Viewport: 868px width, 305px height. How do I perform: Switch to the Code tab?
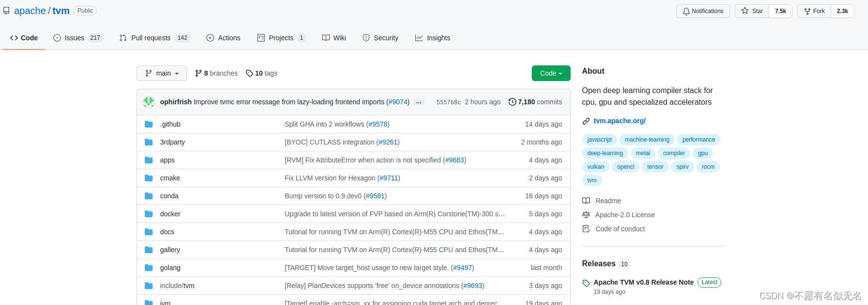[x=24, y=38]
